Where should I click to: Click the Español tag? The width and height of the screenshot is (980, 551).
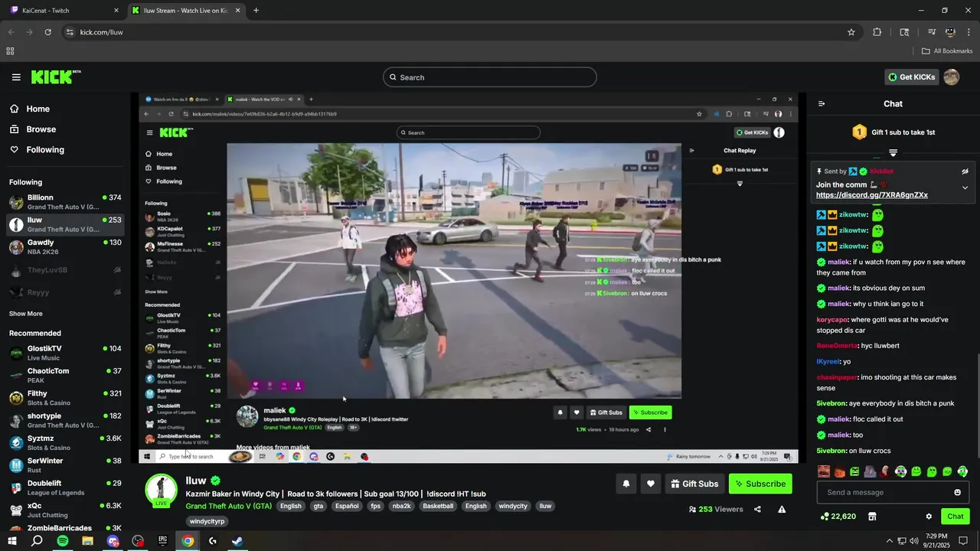347,506
